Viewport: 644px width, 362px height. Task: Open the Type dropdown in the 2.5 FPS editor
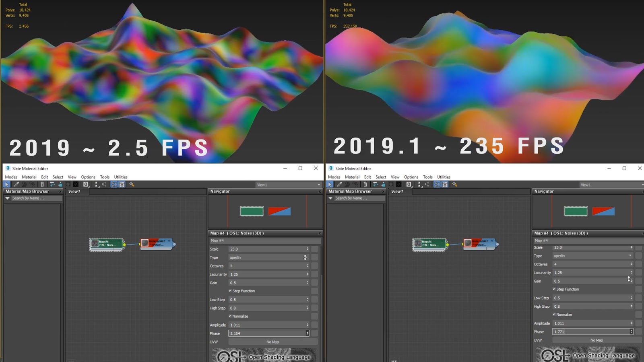click(x=269, y=257)
